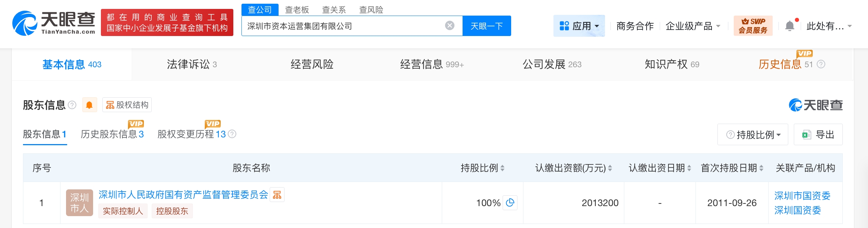This screenshot has height=228, width=868.
Task: Expand the 应用 dropdown
Action: point(579,26)
